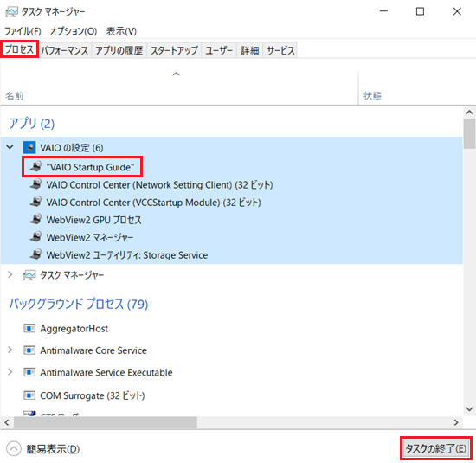This screenshot has width=476, height=463.
Task: Click the Antimalware Core Service icon
Action: point(29,350)
